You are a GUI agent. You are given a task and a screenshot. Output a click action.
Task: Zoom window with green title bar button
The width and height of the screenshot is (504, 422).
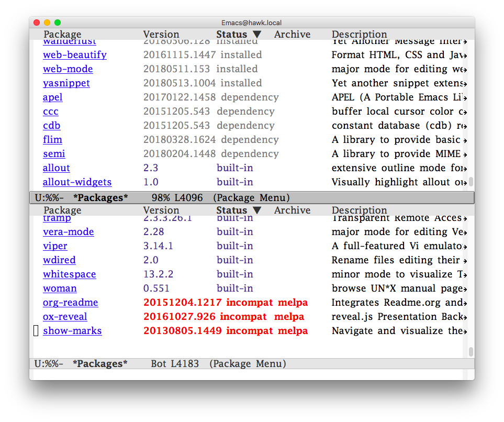pos(58,22)
